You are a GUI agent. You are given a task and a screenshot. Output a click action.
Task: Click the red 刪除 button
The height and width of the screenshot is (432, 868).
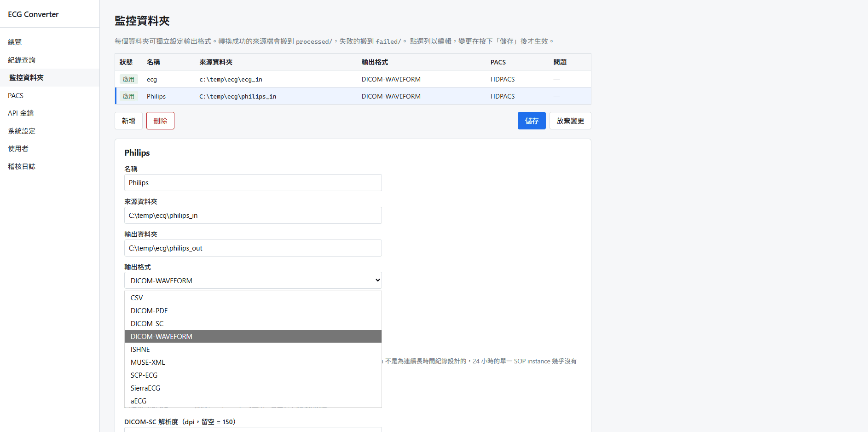pyautogui.click(x=160, y=121)
